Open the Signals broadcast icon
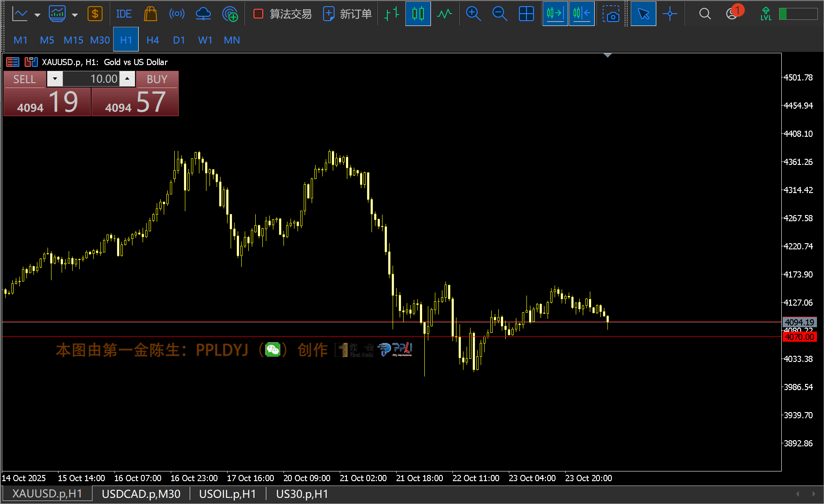 click(177, 14)
